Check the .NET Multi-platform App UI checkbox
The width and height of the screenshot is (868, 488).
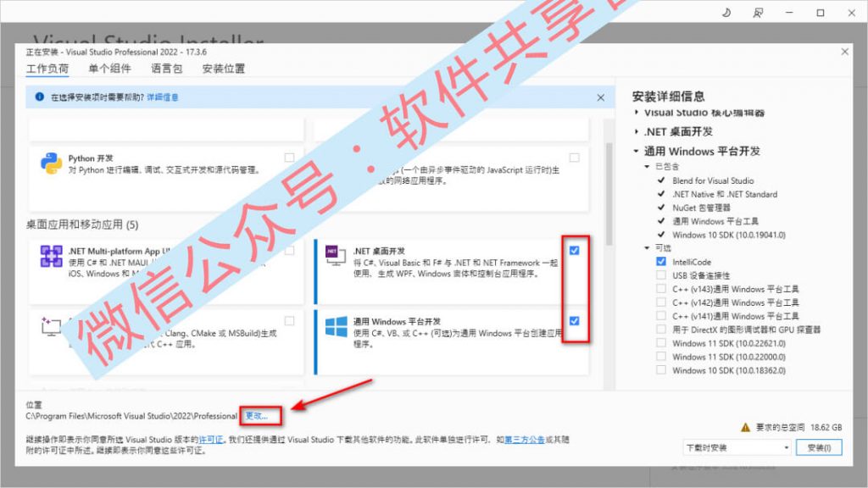coord(289,251)
